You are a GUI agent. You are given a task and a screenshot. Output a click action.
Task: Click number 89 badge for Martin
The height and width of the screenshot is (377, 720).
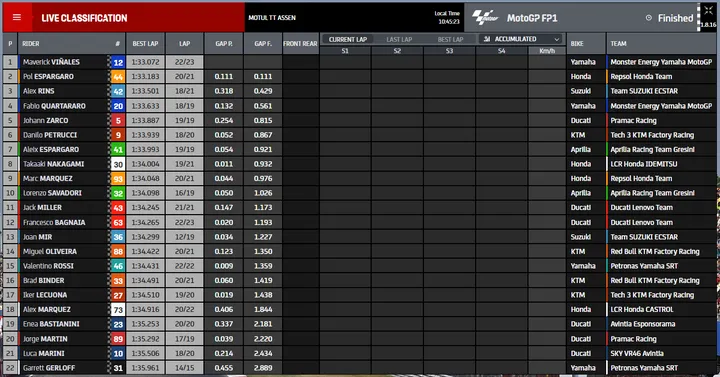click(118, 339)
